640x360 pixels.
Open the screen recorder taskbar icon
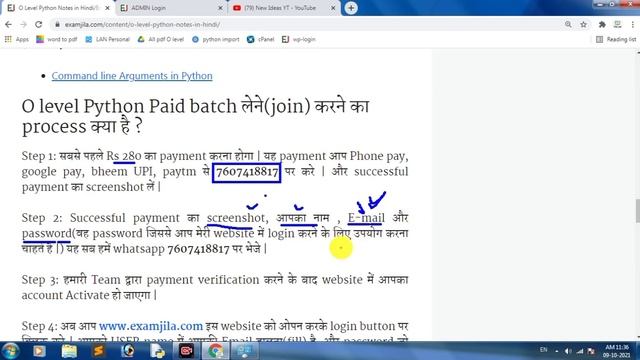click(x=186, y=351)
